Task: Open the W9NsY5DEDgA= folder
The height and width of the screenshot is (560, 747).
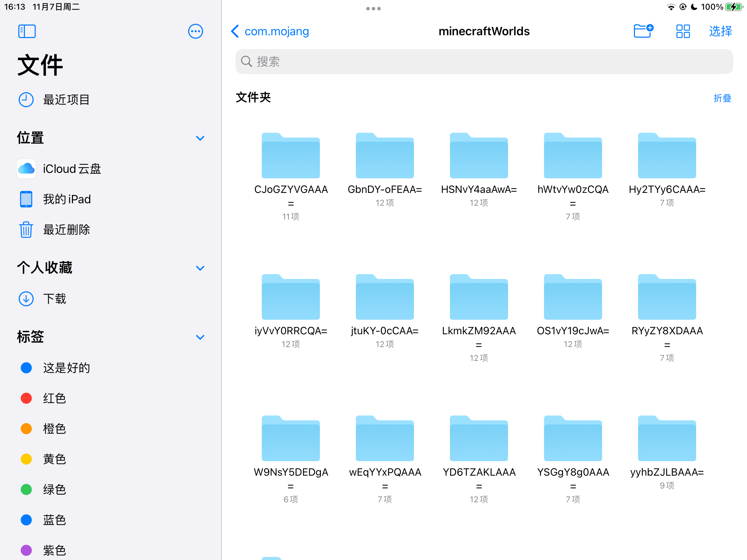Action: pos(291,438)
